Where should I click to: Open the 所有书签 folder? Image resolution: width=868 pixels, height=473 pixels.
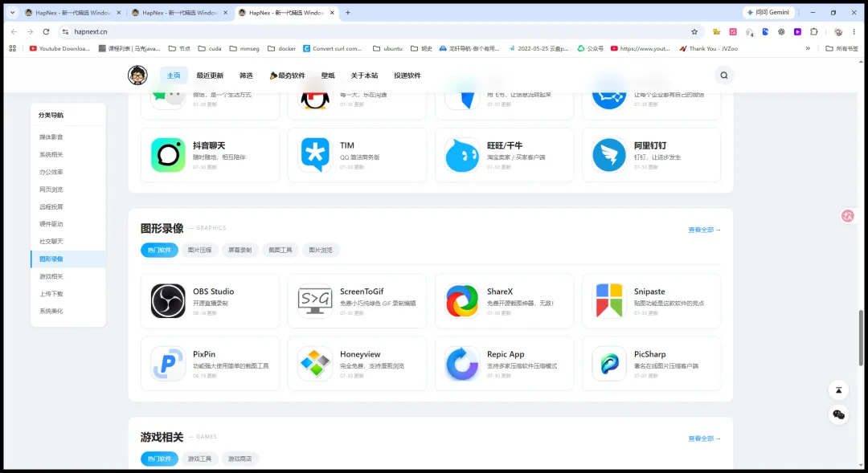point(841,49)
